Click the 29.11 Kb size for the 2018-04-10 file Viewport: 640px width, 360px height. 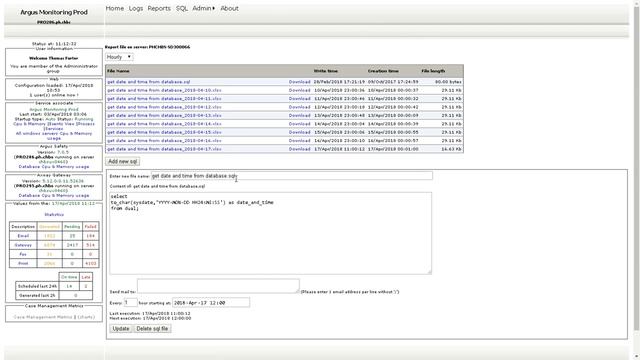click(x=451, y=90)
